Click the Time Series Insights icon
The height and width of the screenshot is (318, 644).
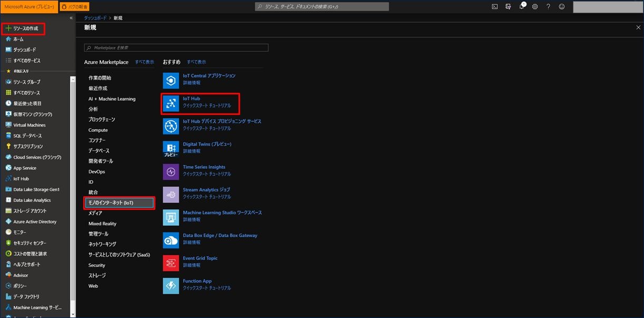pos(171,172)
